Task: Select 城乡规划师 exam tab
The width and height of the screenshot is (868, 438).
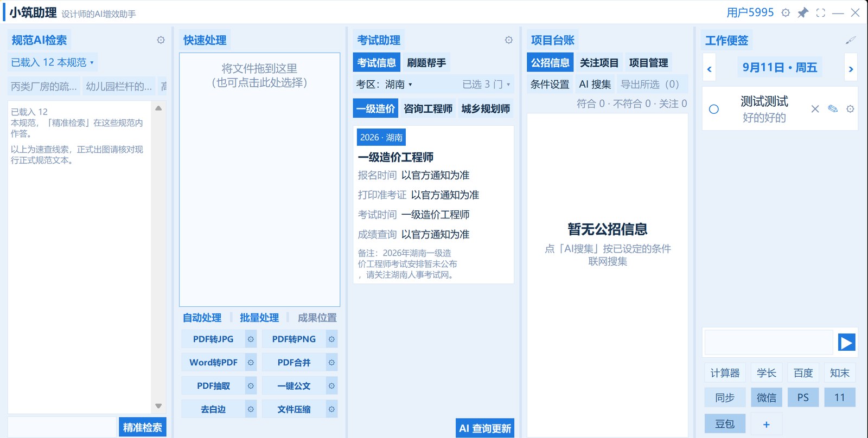Action: click(486, 108)
